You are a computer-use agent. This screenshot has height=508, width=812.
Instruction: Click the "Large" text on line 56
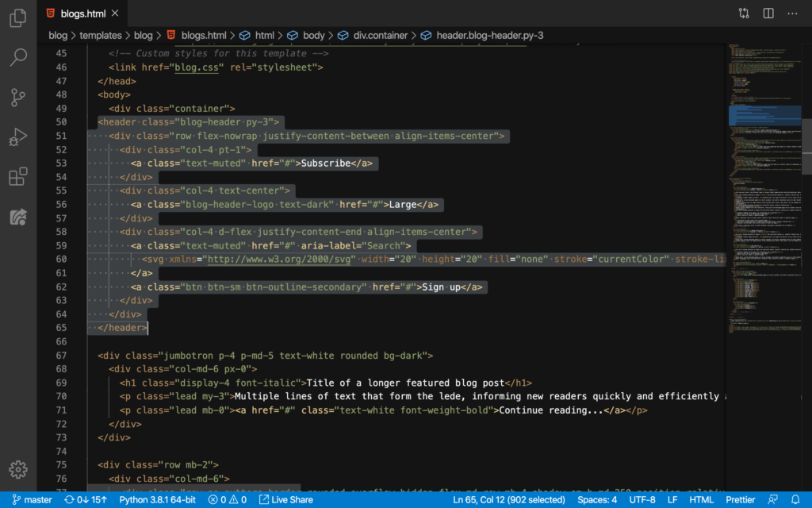click(403, 205)
